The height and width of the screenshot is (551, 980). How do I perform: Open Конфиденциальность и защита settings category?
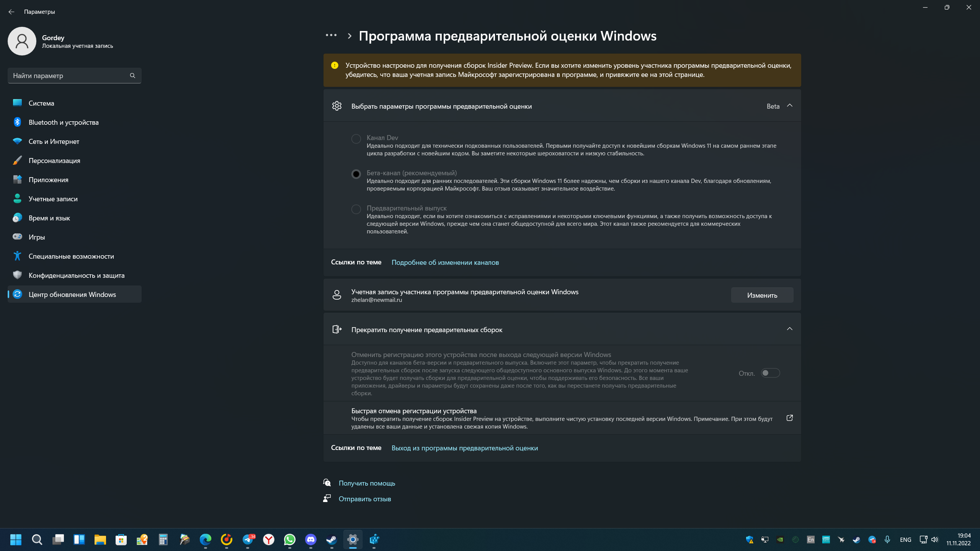pyautogui.click(x=77, y=275)
